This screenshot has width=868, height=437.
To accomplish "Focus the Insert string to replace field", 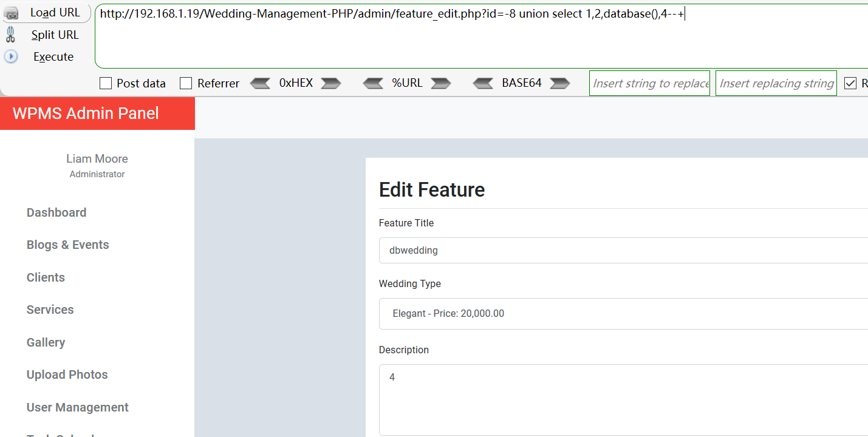I will point(650,83).
